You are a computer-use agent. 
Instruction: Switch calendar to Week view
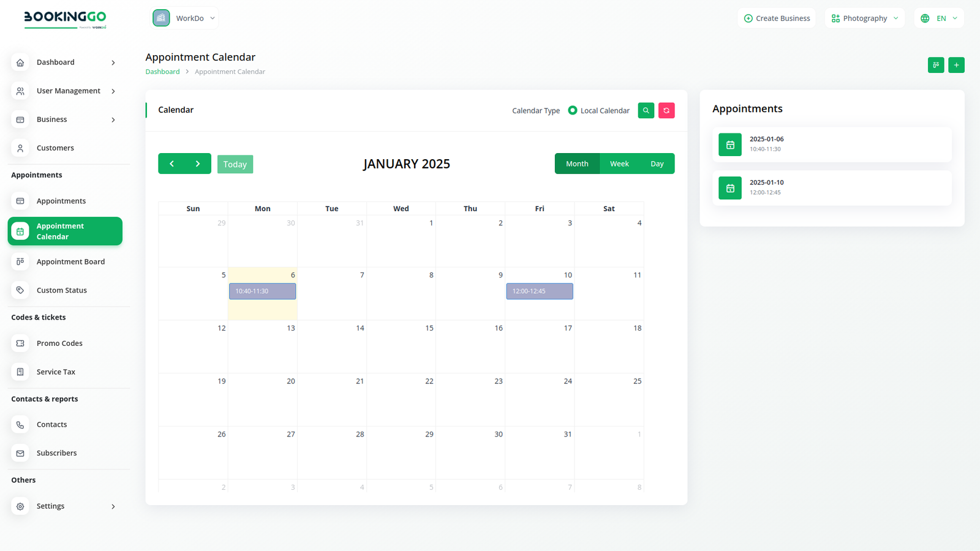tap(619, 163)
